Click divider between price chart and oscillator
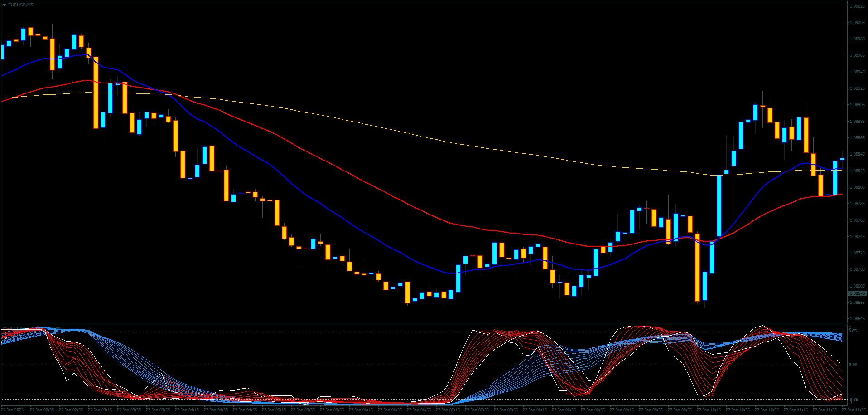 click(424, 323)
